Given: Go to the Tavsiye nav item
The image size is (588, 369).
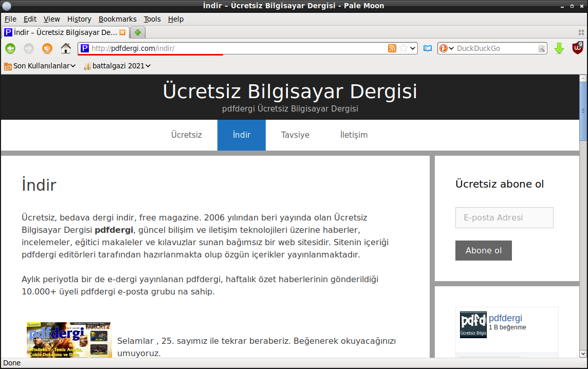Looking at the screenshot, I should click(x=295, y=135).
